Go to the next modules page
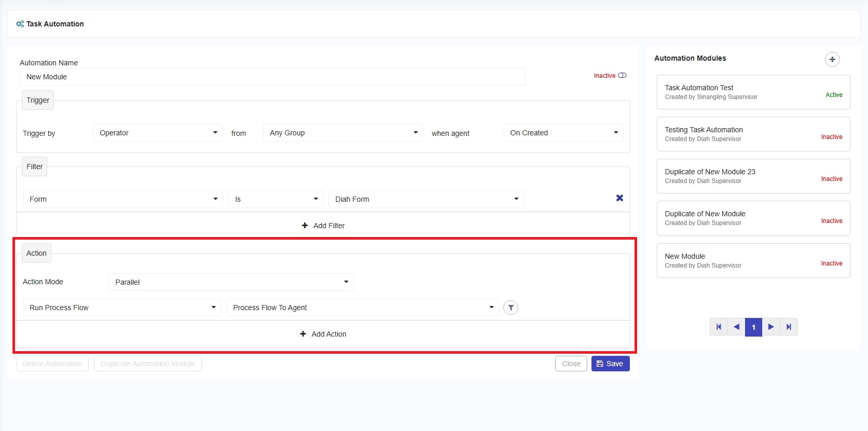 [x=771, y=327]
